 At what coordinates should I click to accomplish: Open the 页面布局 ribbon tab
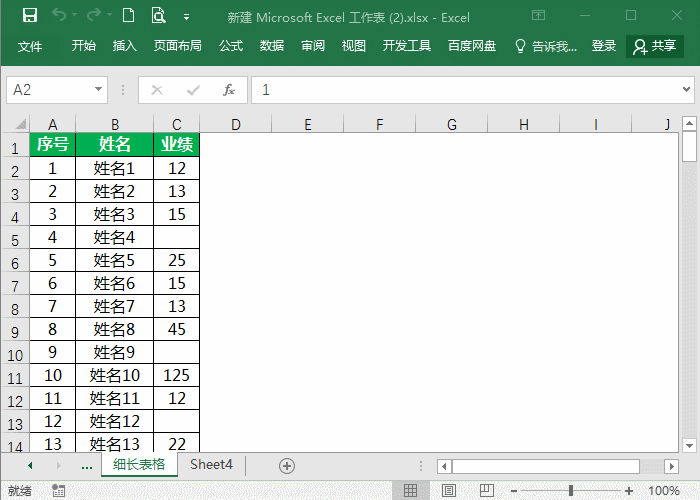(178, 46)
